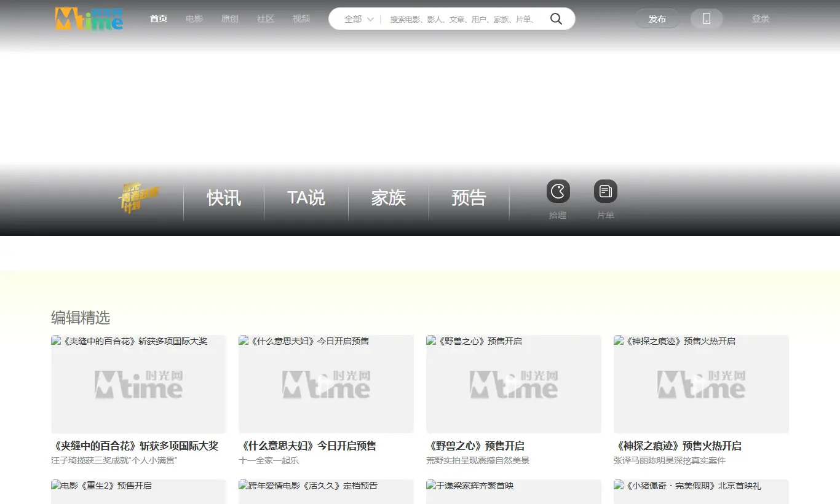The width and height of the screenshot is (840, 504).
Task: Click subtitle 十一全家一起乐
Action: point(269,460)
